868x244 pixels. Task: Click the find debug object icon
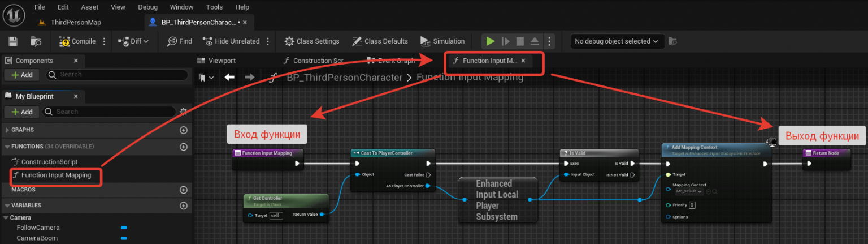tap(672, 41)
